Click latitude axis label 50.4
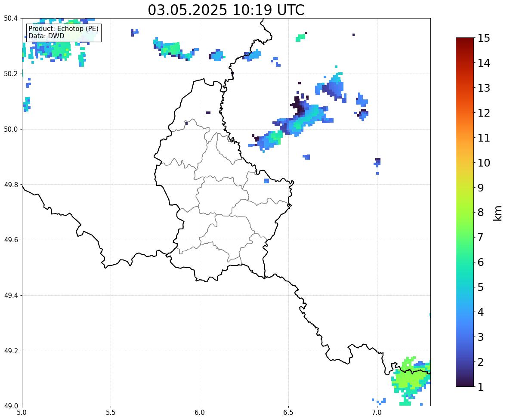 (11, 19)
